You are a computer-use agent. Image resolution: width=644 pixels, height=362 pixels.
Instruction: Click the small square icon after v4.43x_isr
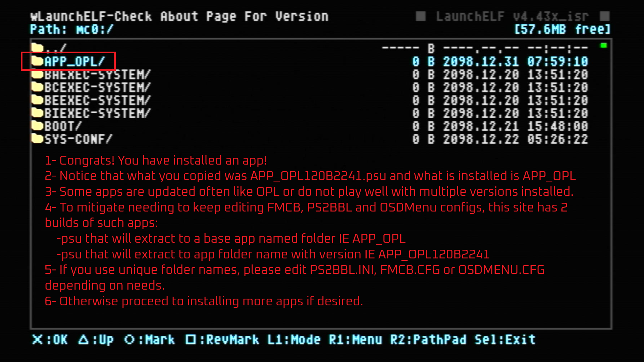pos(605,16)
